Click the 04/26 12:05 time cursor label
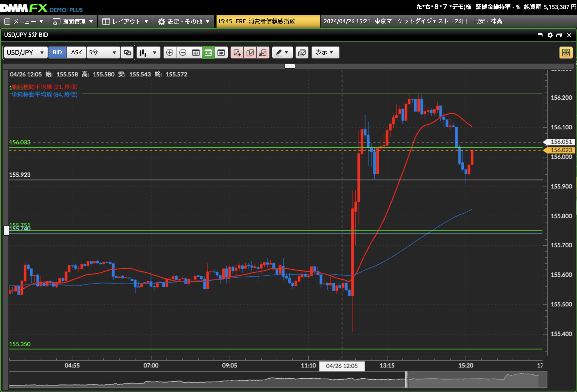Screen dimensions: 577x392 pyautogui.click(x=342, y=366)
